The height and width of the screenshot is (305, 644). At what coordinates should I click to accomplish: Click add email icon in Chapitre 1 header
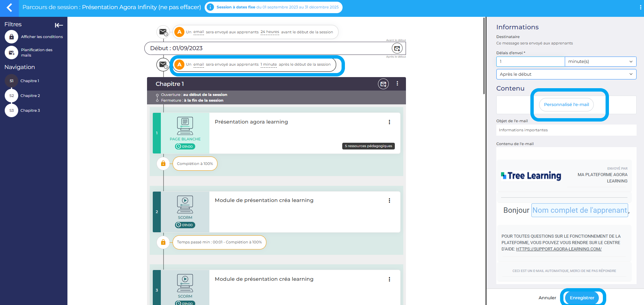383,84
